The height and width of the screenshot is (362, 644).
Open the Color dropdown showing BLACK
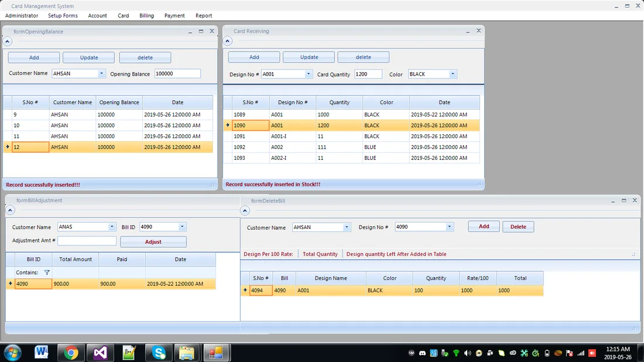coord(452,74)
